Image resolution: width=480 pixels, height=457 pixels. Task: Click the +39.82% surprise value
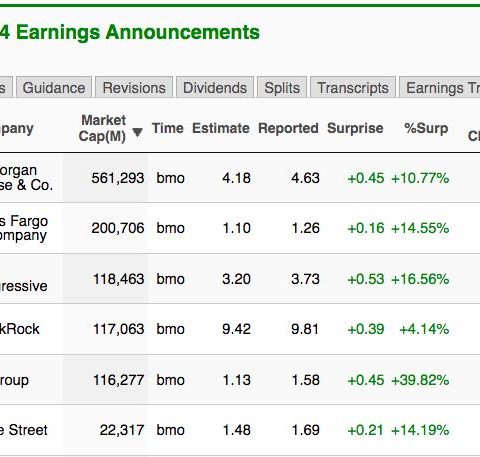(x=420, y=380)
